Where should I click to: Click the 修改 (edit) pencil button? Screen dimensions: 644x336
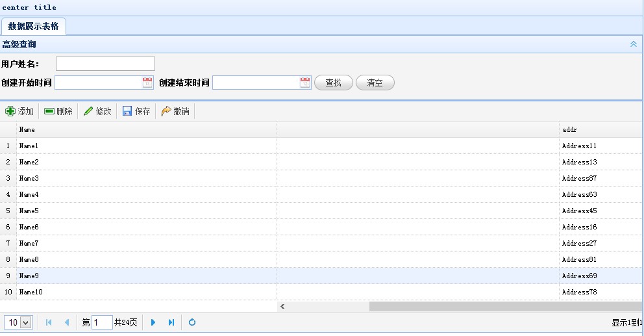(x=97, y=111)
